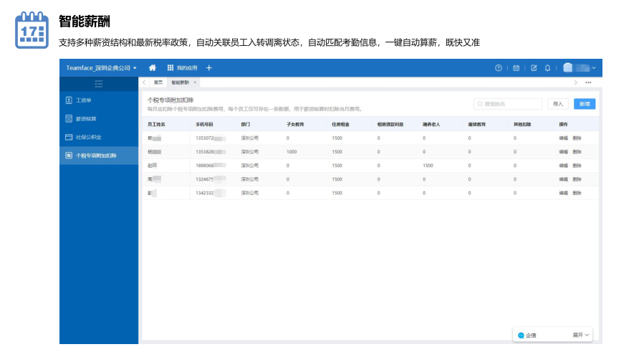The image size is (644, 362).
Task: Click the 新增 add button
Action: pos(585,104)
